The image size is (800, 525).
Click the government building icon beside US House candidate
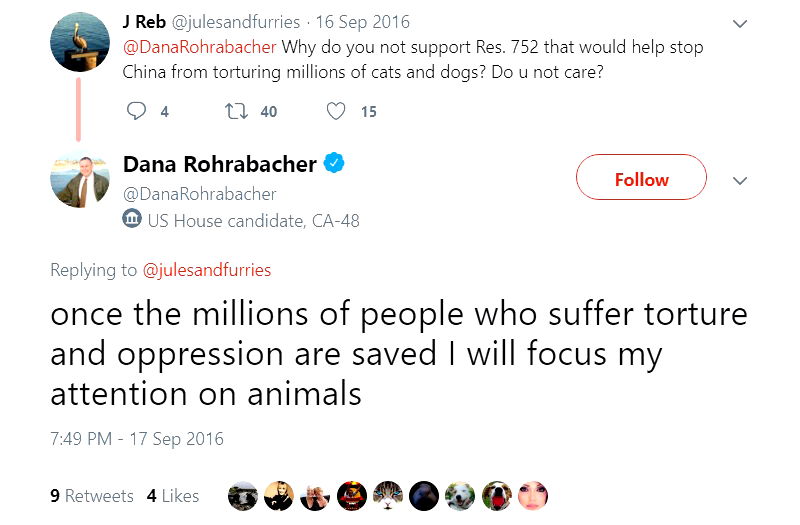[x=132, y=219]
